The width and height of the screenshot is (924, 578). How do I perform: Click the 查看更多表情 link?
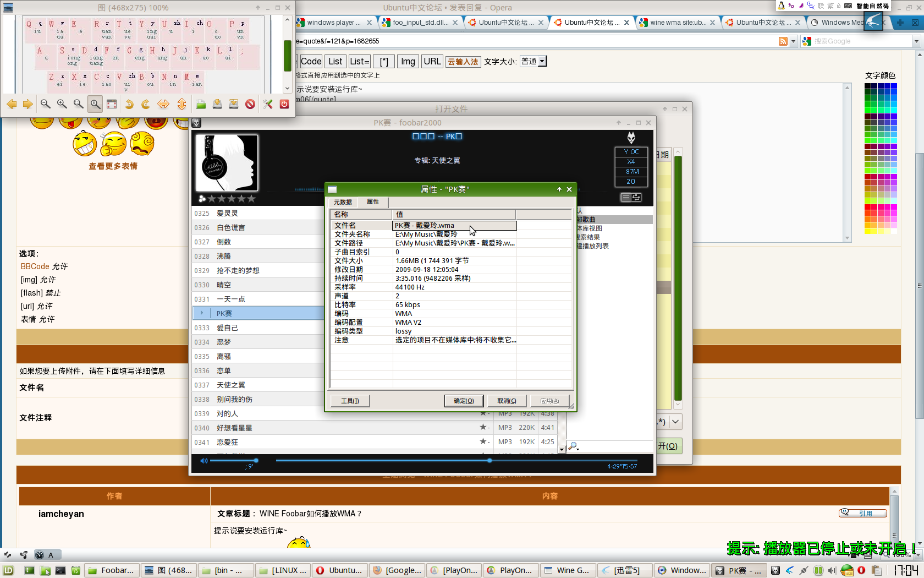coord(113,166)
